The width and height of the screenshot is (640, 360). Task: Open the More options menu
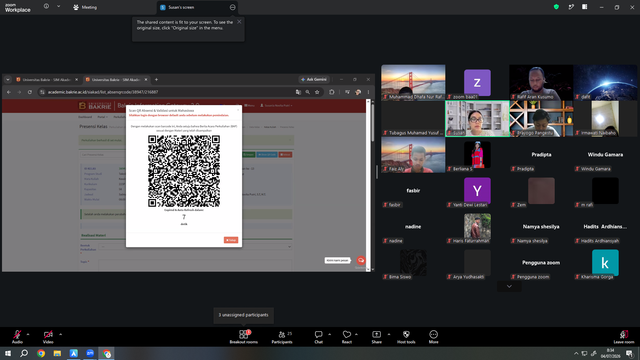click(x=433, y=337)
